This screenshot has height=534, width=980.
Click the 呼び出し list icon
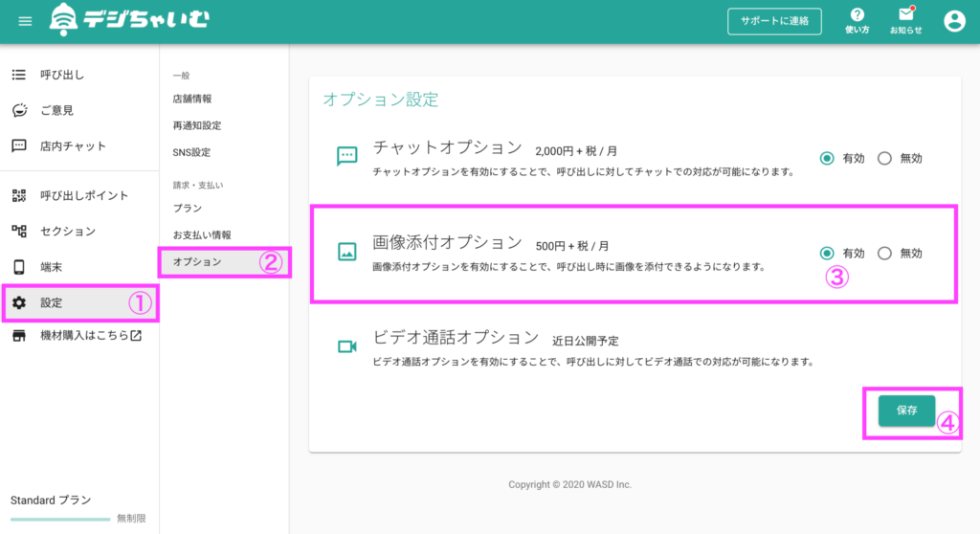click(19, 75)
